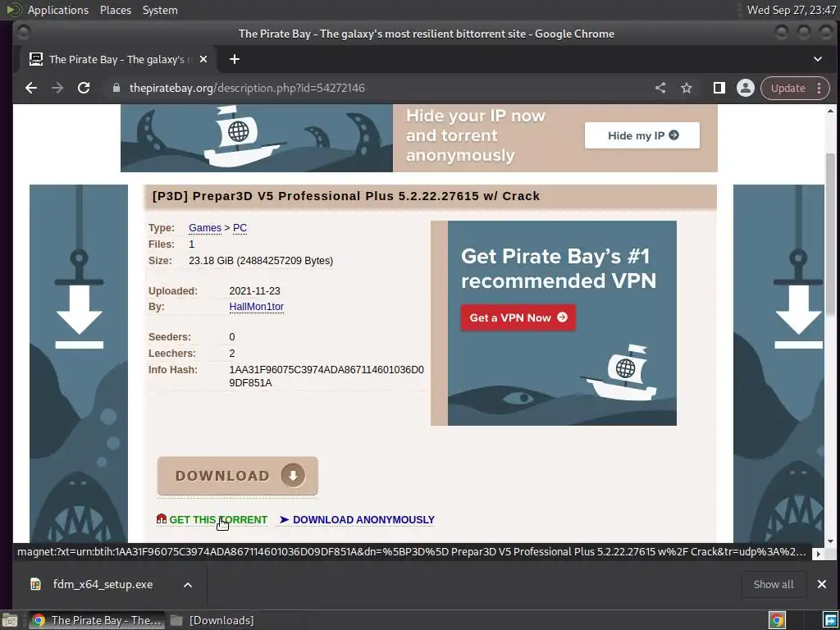Screen dimensions: 840x630
Task: Go back to the previous page
Action: tap(31, 88)
